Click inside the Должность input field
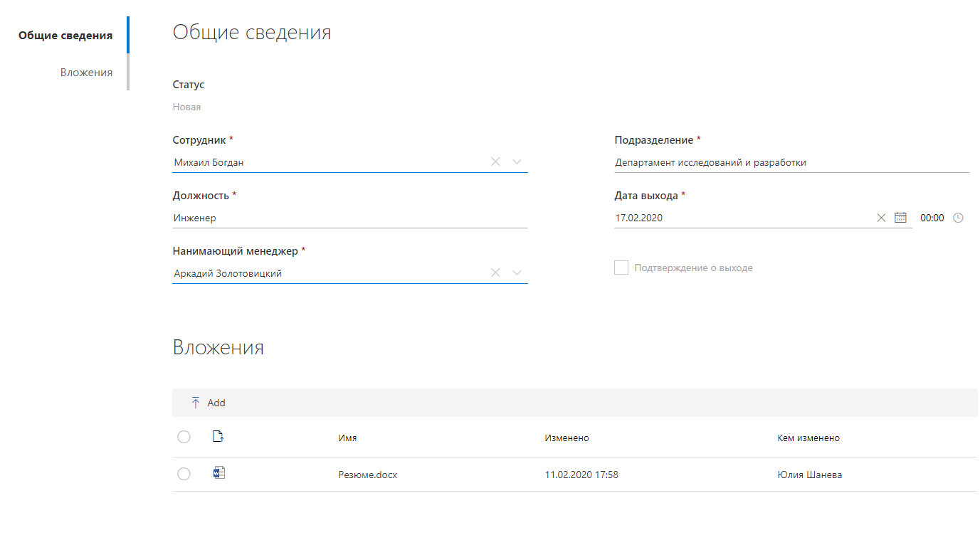This screenshot has height=540, width=980. [320, 217]
